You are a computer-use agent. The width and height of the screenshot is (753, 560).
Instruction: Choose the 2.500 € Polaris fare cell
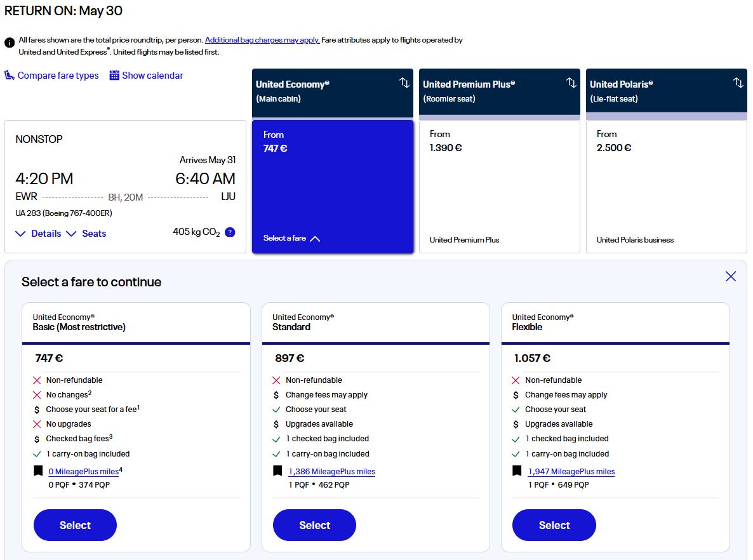point(667,186)
